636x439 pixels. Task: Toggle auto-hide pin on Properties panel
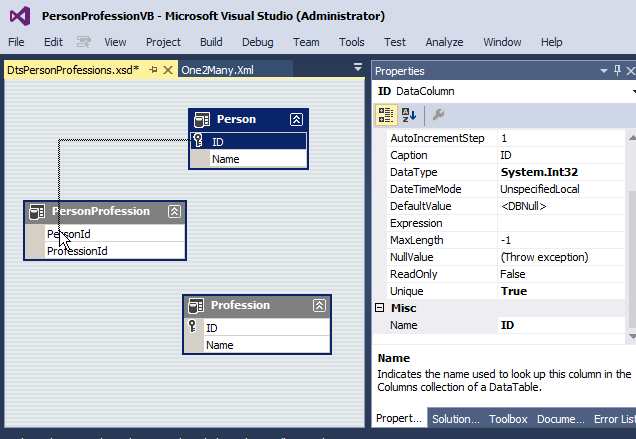tap(617, 71)
